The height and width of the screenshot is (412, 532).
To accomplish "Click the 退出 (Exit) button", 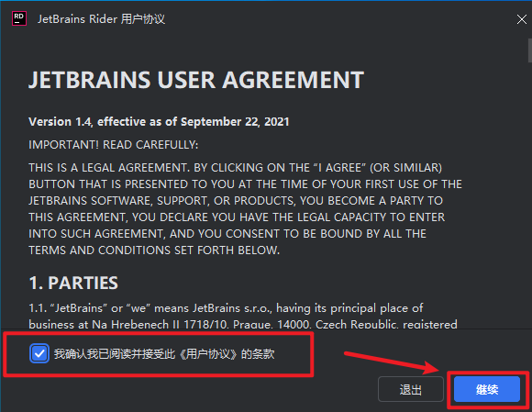I will (x=411, y=389).
